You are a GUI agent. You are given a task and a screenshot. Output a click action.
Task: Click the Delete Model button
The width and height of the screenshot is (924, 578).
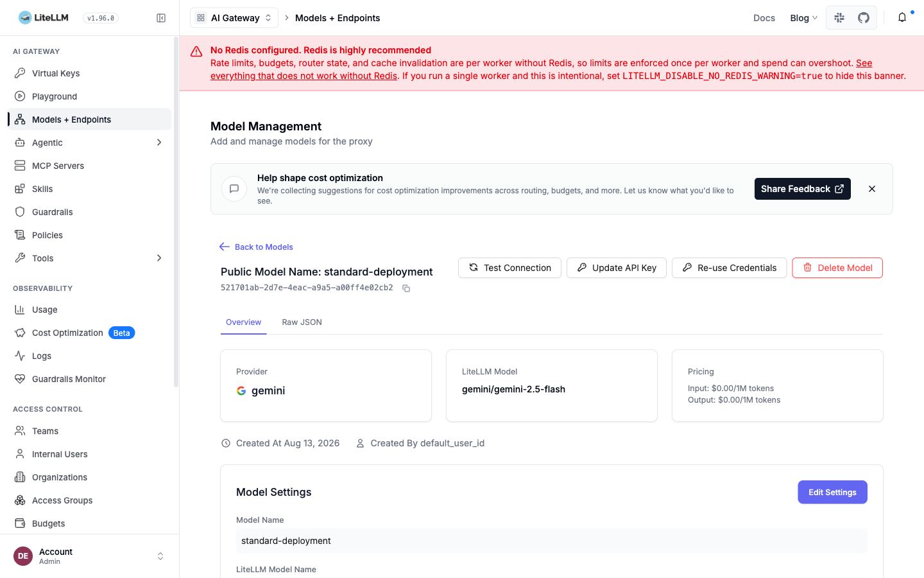pos(837,268)
